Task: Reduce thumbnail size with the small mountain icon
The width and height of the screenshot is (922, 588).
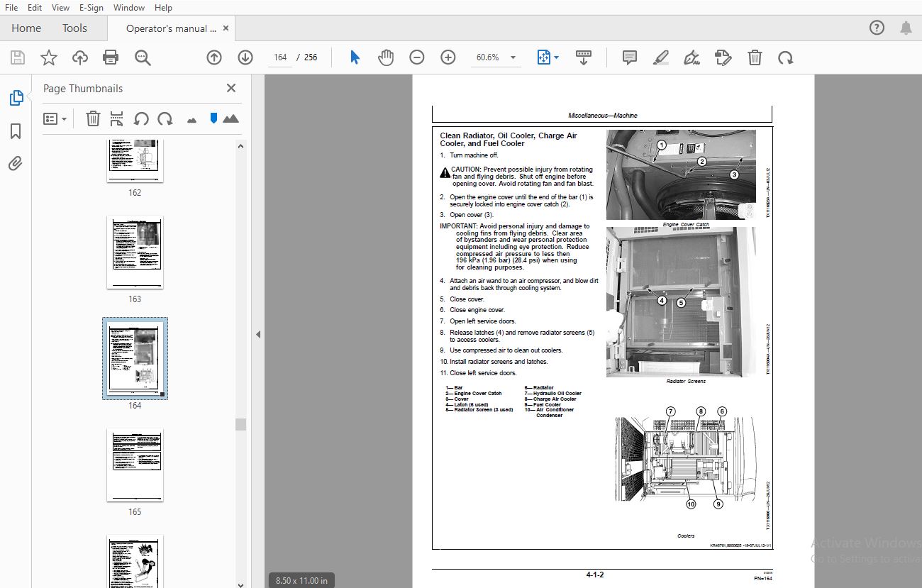Action: pyautogui.click(x=191, y=120)
